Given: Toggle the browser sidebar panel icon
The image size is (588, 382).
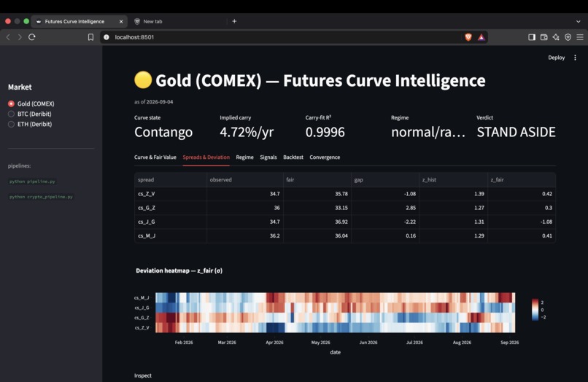Looking at the screenshot, I should pos(532,37).
